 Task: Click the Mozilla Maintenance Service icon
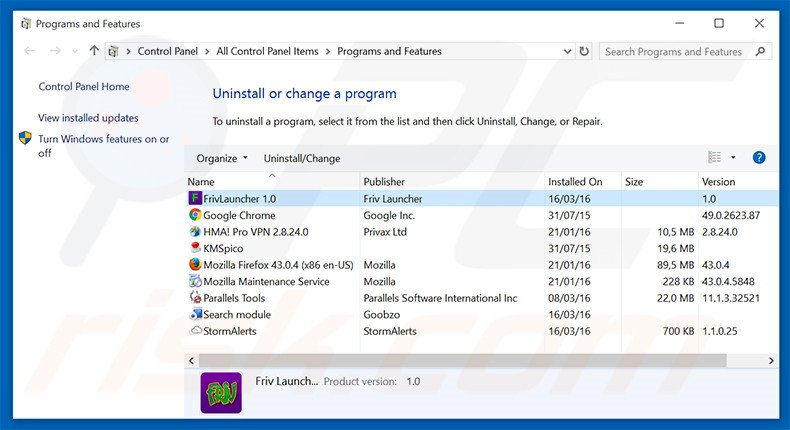195,281
